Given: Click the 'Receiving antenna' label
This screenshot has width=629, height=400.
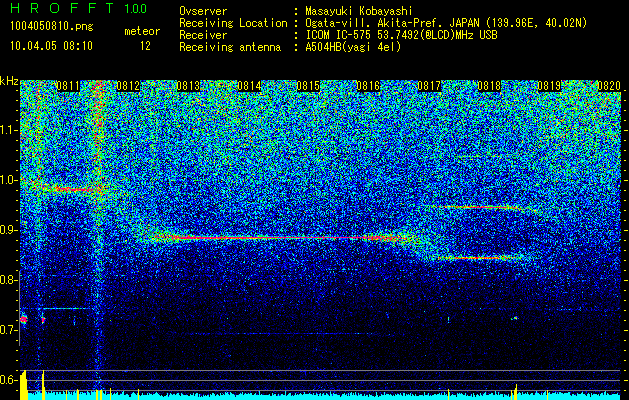Looking at the screenshot, I should click(230, 47).
